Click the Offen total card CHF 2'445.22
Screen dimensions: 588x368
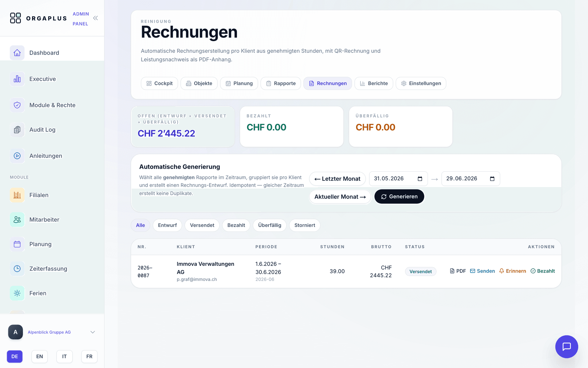pyautogui.click(x=183, y=127)
